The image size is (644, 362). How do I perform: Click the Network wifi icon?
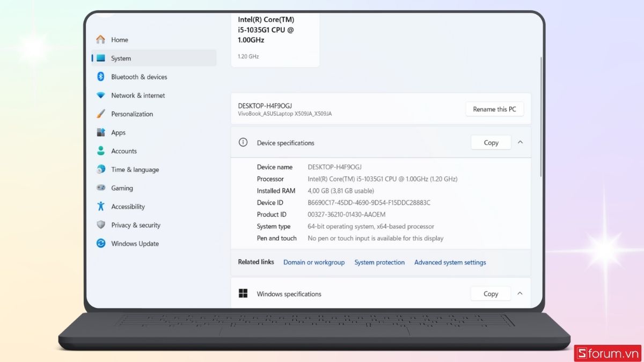coord(100,95)
